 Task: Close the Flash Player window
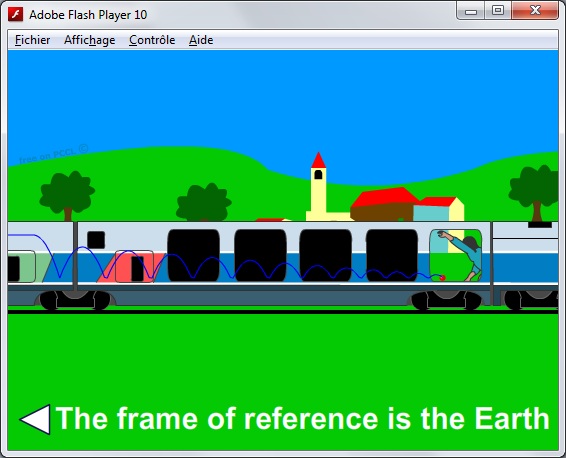(535, 10)
